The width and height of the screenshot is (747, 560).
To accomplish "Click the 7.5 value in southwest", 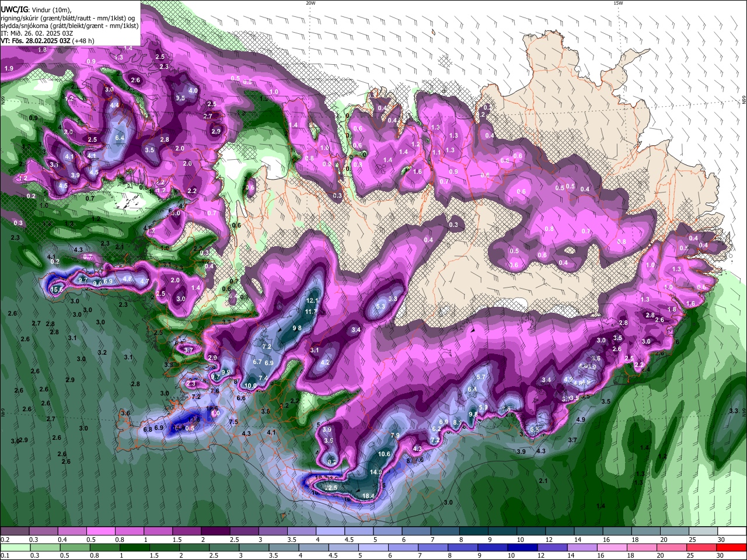I will 233,422.
